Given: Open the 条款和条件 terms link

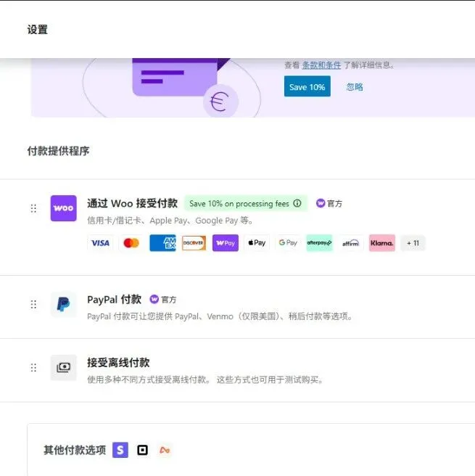Looking at the screenshot, I should pos(321,65).
